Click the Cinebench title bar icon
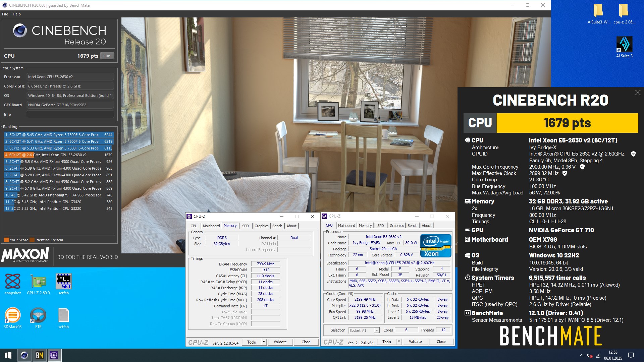 coord(4,5)
